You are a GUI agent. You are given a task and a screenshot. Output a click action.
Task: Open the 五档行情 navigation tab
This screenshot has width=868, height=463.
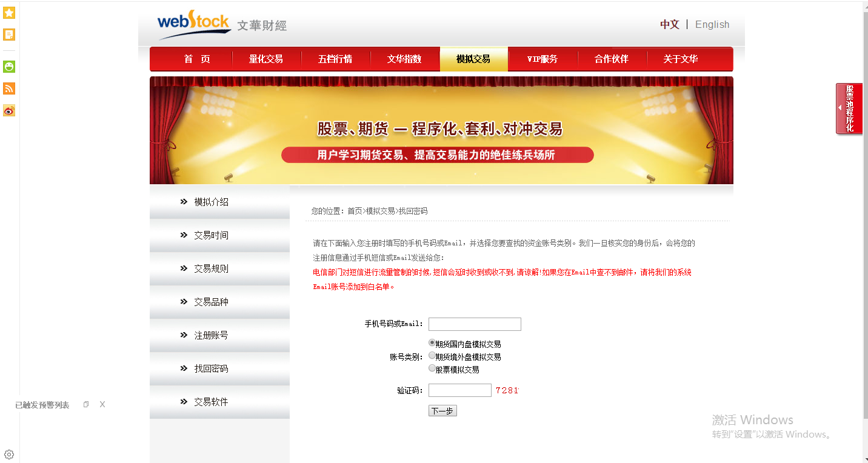[x=335, y=59]
